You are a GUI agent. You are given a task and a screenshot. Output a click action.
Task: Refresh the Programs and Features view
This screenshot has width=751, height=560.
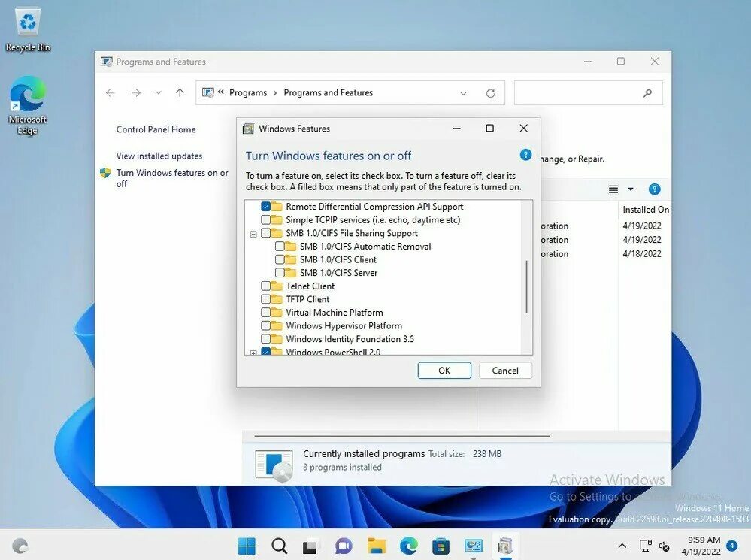[490, 93]
